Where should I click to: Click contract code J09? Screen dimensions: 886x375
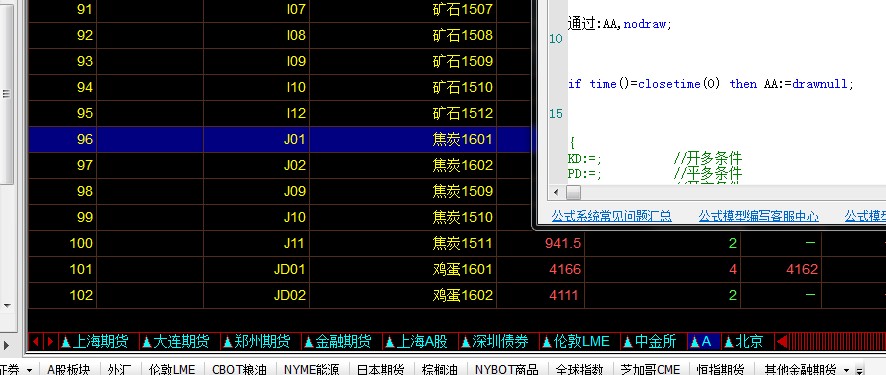click(294, 191)
